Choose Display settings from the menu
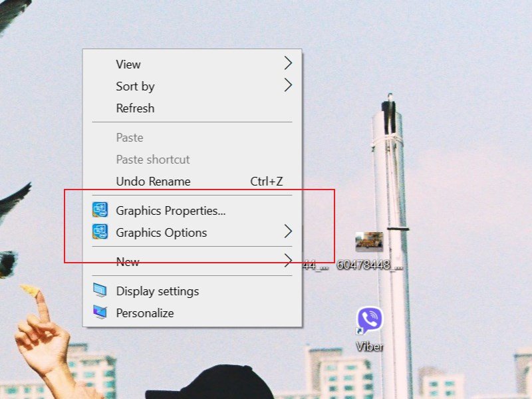 (x=160, y=291)
